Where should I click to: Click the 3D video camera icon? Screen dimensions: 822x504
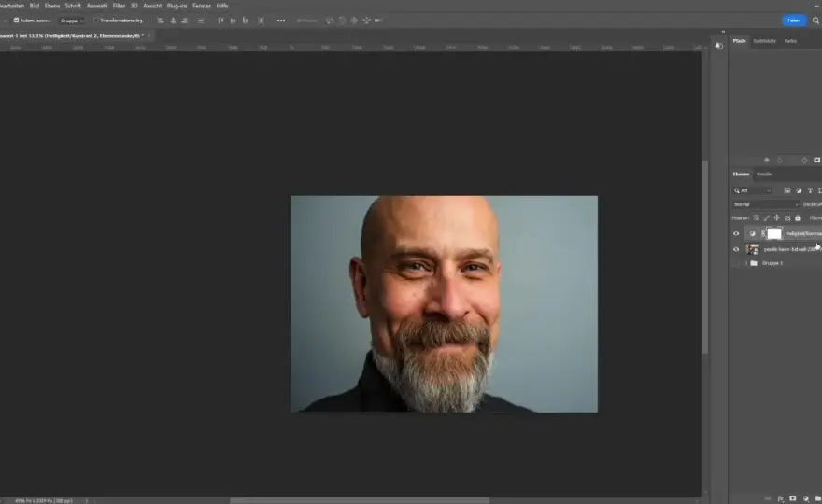tap(378, 21)
